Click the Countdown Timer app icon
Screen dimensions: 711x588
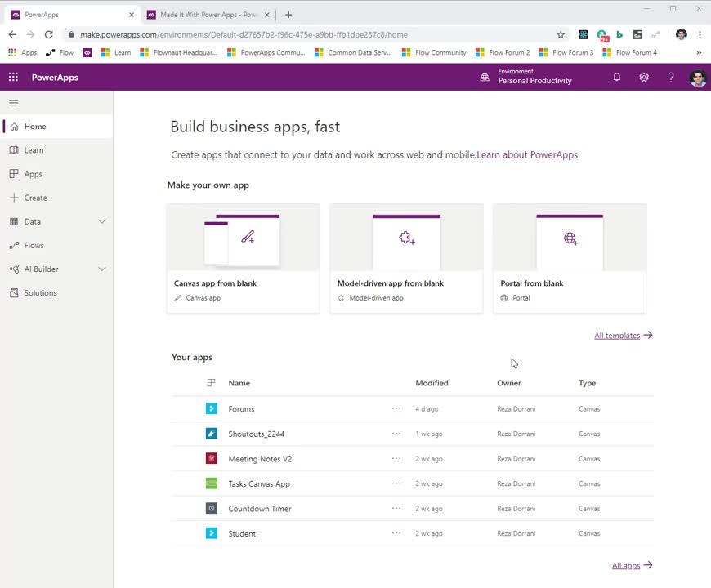tap(212, 508)
